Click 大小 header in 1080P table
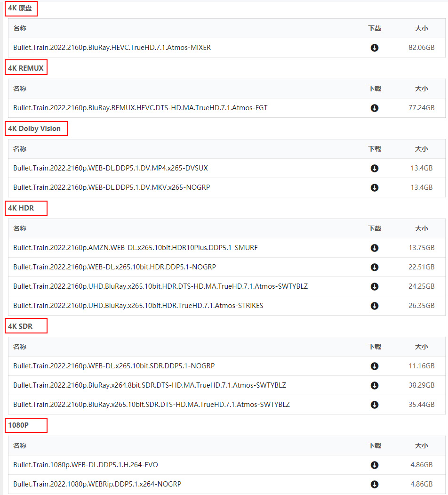448x495 pixels. 422,446
